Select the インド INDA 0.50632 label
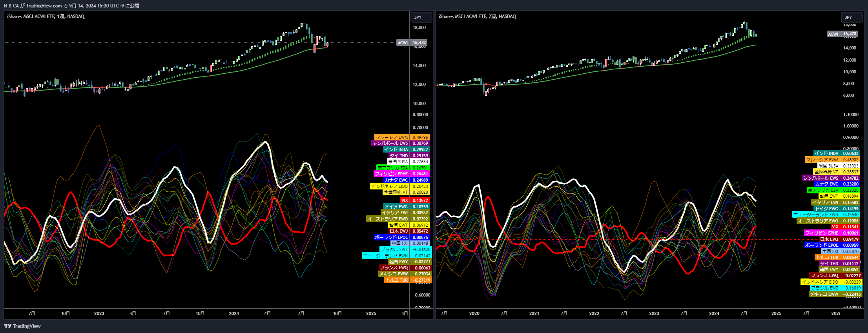This screenshot has width=868, height=333. coord(837,153)
